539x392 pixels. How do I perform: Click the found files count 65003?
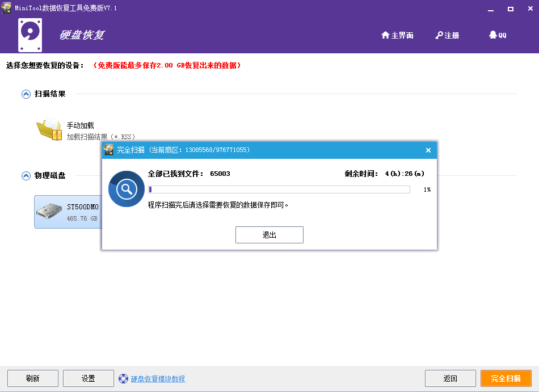coord(220,174)
